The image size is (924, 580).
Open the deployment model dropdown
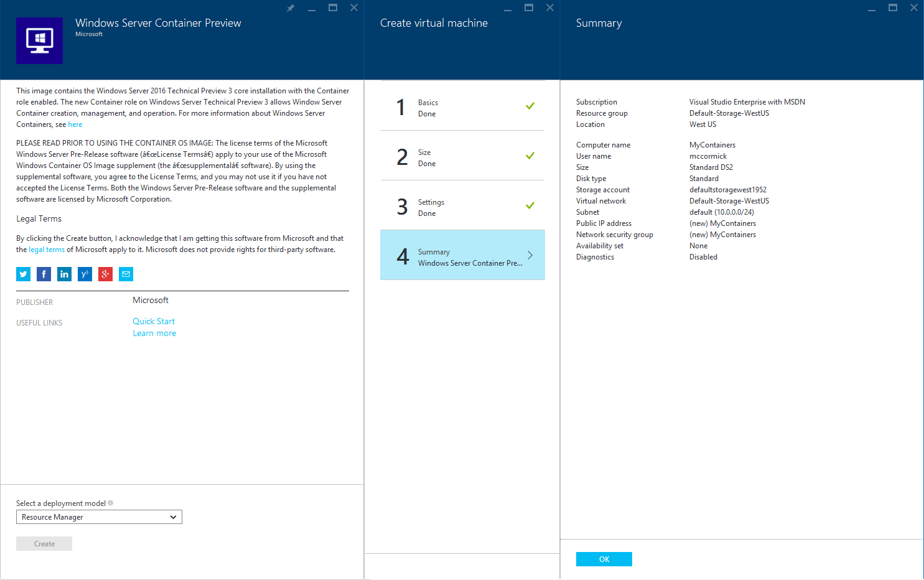99,517
